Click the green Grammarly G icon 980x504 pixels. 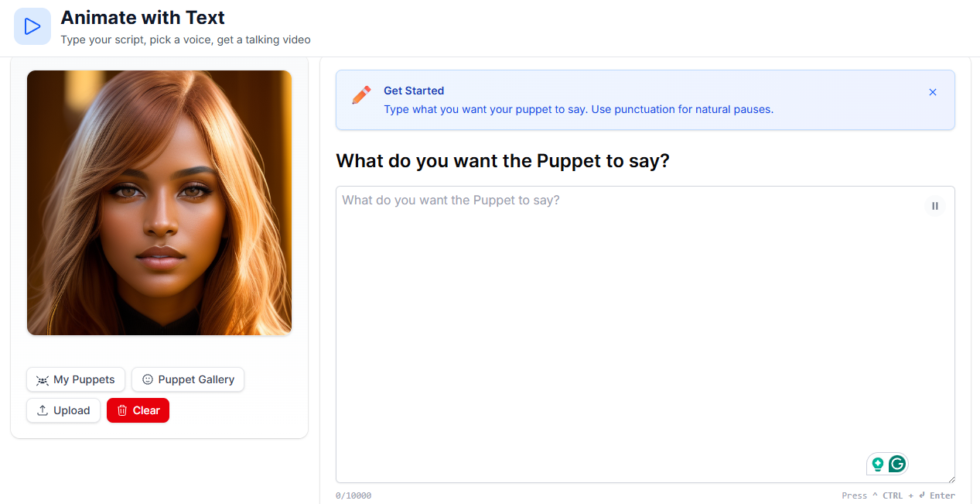[897, 464]
